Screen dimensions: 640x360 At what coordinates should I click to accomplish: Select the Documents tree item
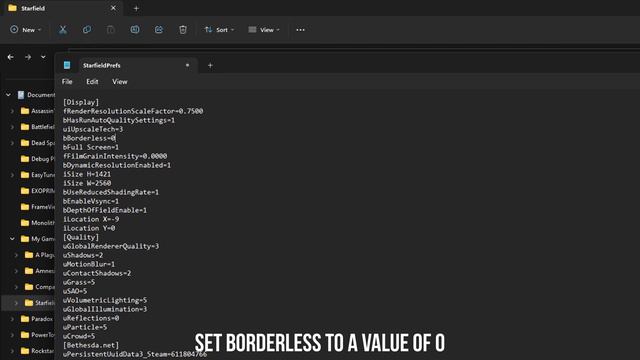(36, 95)
